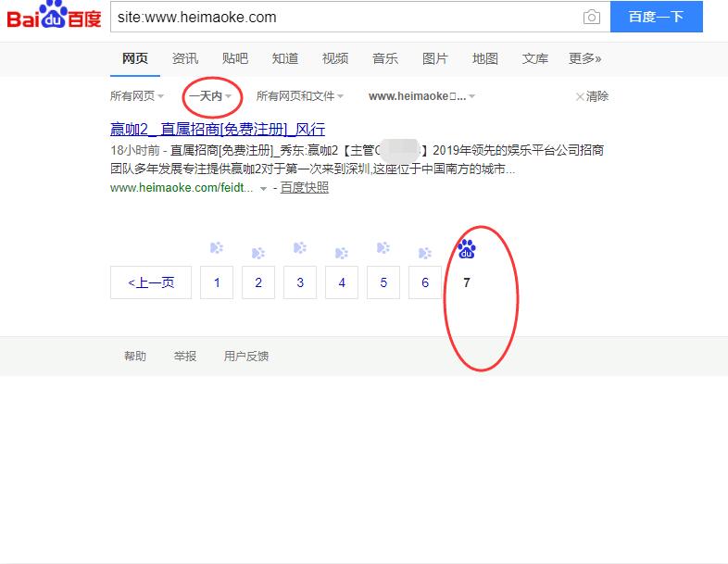The width and height of the screenshot is (728, 564).
Task: Switch to the 资讯 tab
Action: tap(185, 58)
